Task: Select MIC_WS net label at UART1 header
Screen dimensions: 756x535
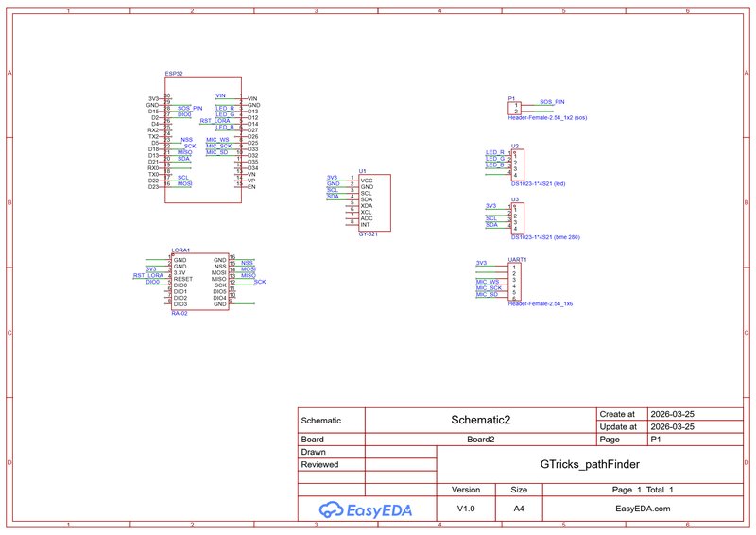Action: (x=488, y=282)
